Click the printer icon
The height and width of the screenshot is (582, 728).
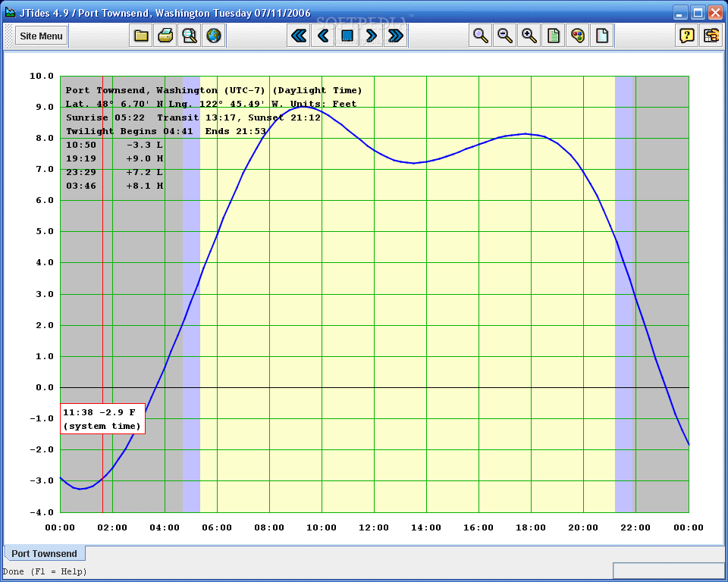[165, 36]
